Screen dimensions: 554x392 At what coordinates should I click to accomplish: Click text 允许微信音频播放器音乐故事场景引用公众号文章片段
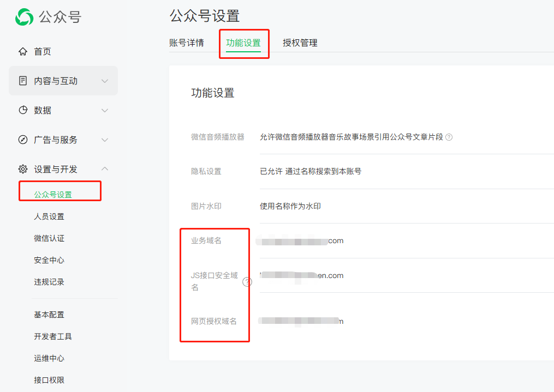351,137
